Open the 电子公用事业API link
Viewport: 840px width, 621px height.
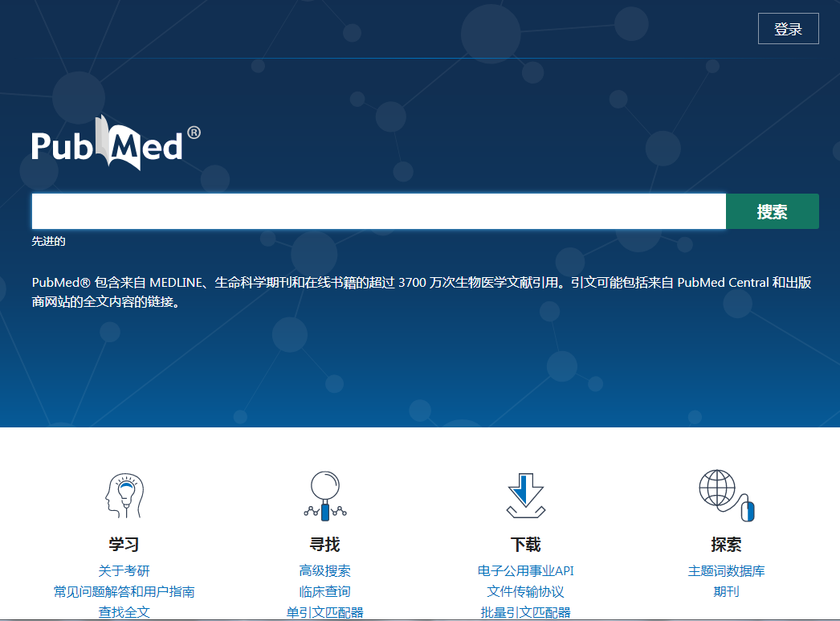(525, 571)
